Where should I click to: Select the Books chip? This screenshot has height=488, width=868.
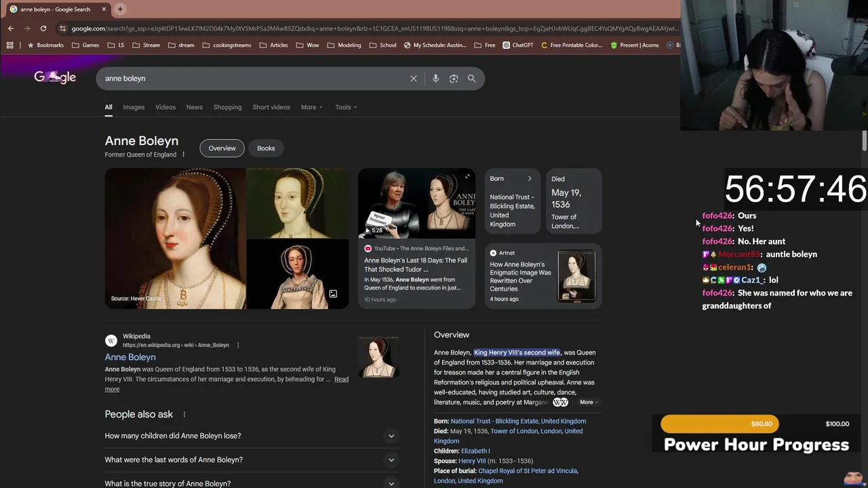point(266,148)
